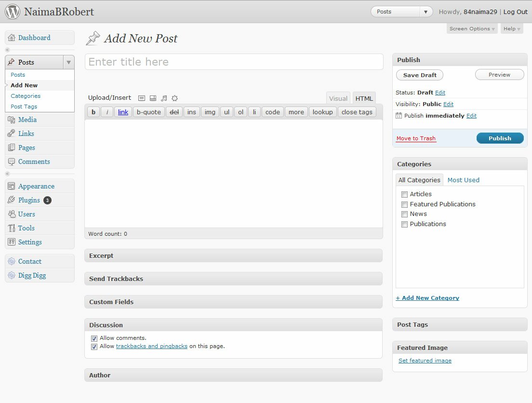The height and width of the screenshot is (403, 532).
Task: Click the b-quote quicktag button
Action: tap(148, 112)
